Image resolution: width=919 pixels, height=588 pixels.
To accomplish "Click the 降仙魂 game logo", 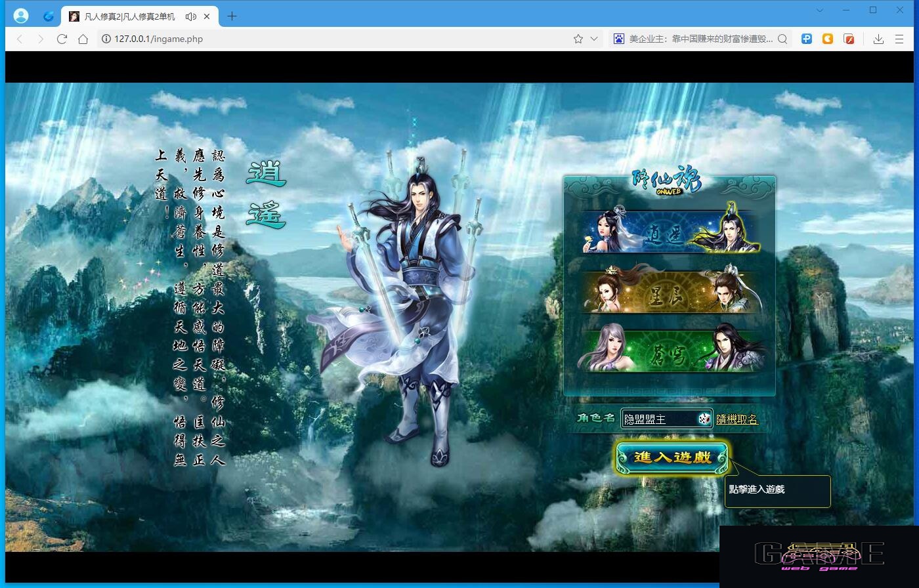I will [667, 182].
